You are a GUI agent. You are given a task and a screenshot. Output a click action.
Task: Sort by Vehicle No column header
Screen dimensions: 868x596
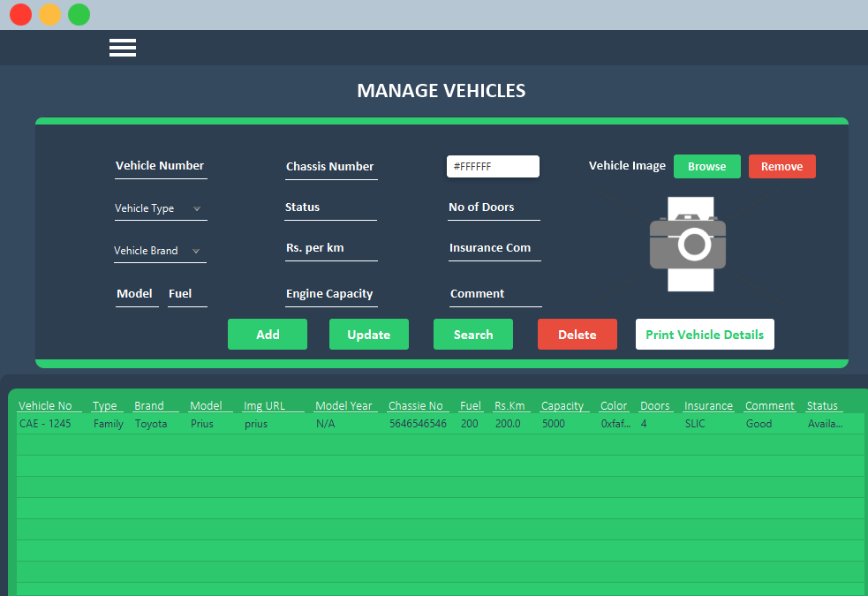pyautogui.click(x=45, y=405)
